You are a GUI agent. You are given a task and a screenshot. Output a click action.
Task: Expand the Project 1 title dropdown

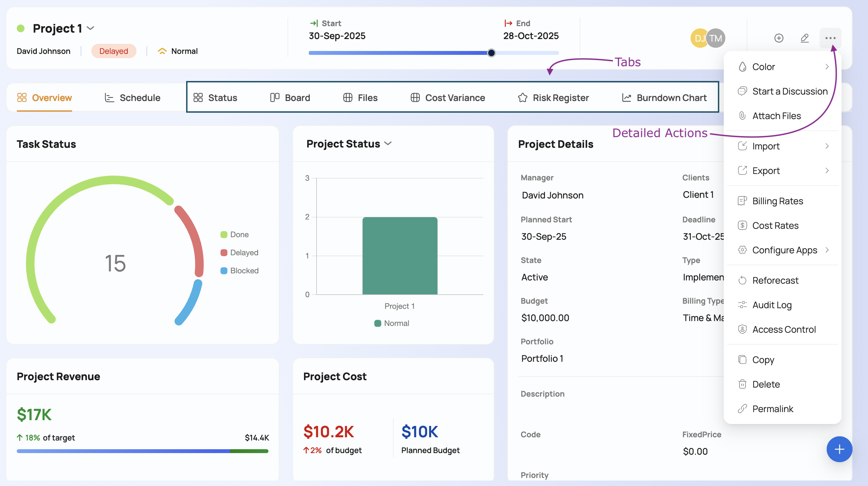click(x=90, y=28)
